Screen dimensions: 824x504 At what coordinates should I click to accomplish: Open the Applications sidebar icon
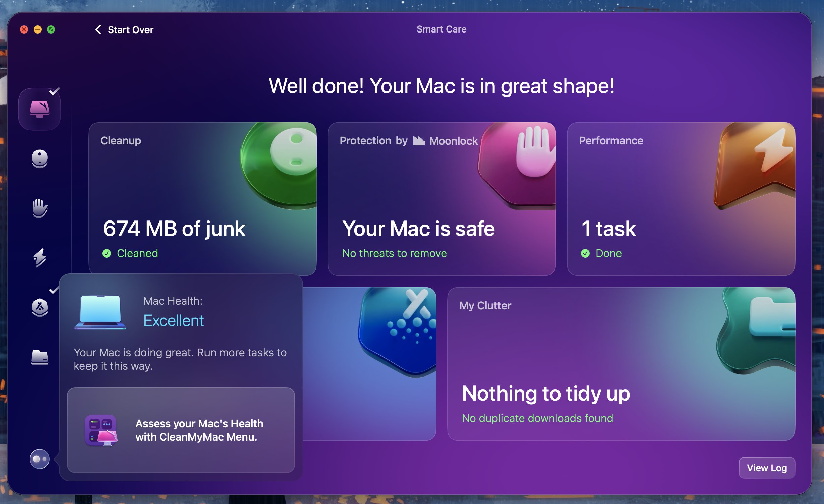click(x=40, y=307)
